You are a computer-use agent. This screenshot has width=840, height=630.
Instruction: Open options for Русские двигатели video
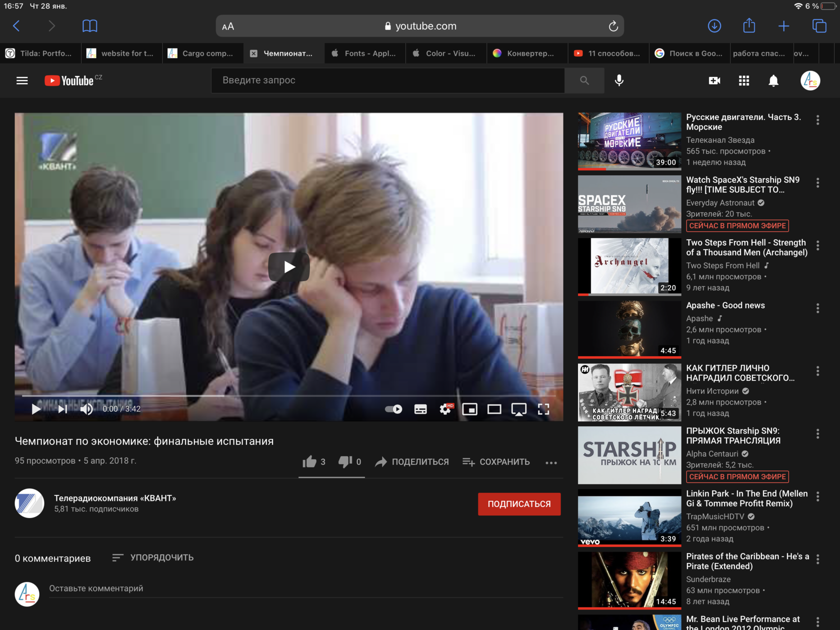click(817, 120)
